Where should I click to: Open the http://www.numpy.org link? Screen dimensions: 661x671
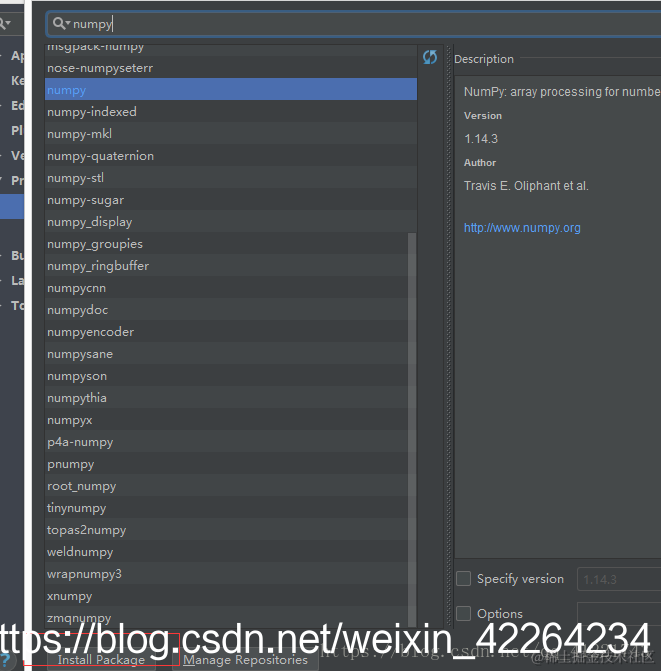[x=522, y=228]
